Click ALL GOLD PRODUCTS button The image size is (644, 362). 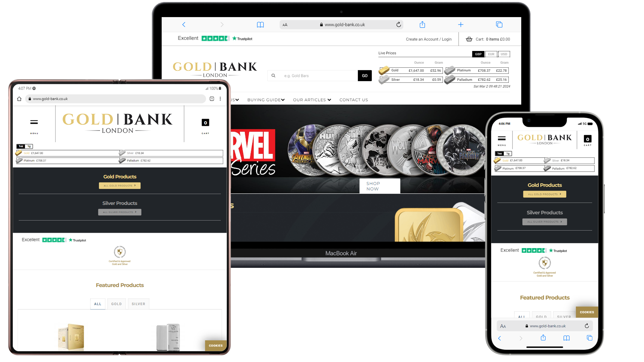click(x=119, y=185)
